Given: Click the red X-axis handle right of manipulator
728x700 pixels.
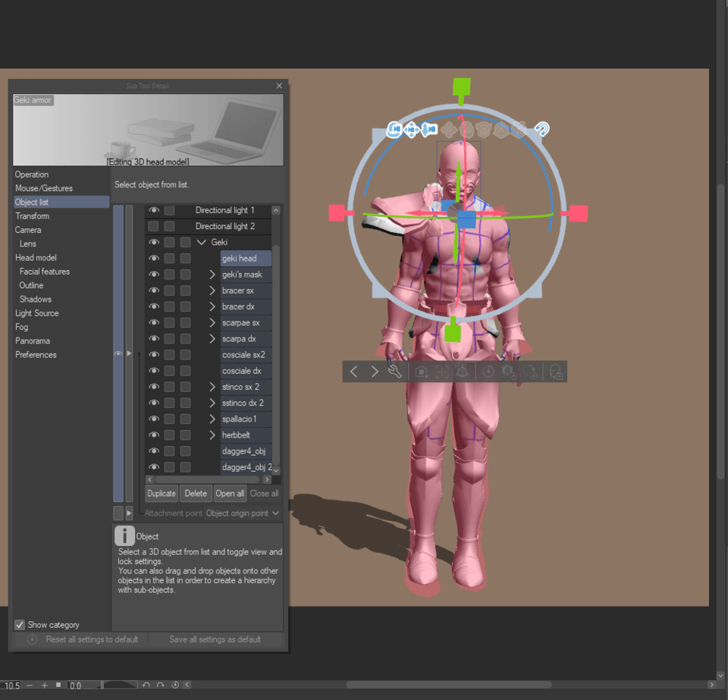Looking at the screenshot, I should [x=579, y=214].
